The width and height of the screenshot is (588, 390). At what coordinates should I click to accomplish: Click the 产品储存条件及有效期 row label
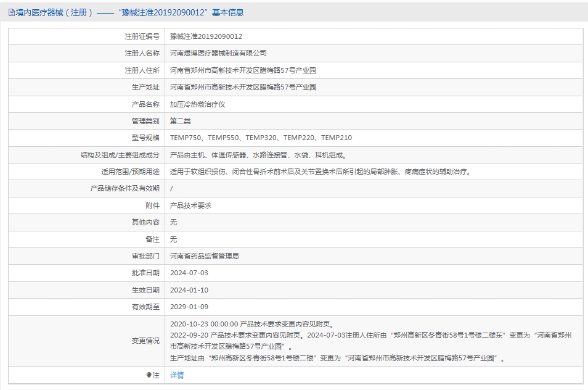(125, 188)
